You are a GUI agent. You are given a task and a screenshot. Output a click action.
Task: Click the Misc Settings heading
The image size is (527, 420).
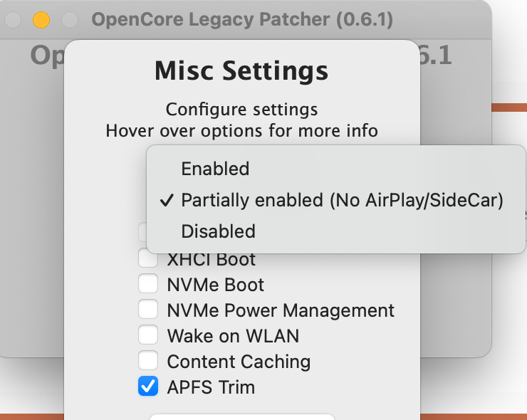(x=241, y=71)
